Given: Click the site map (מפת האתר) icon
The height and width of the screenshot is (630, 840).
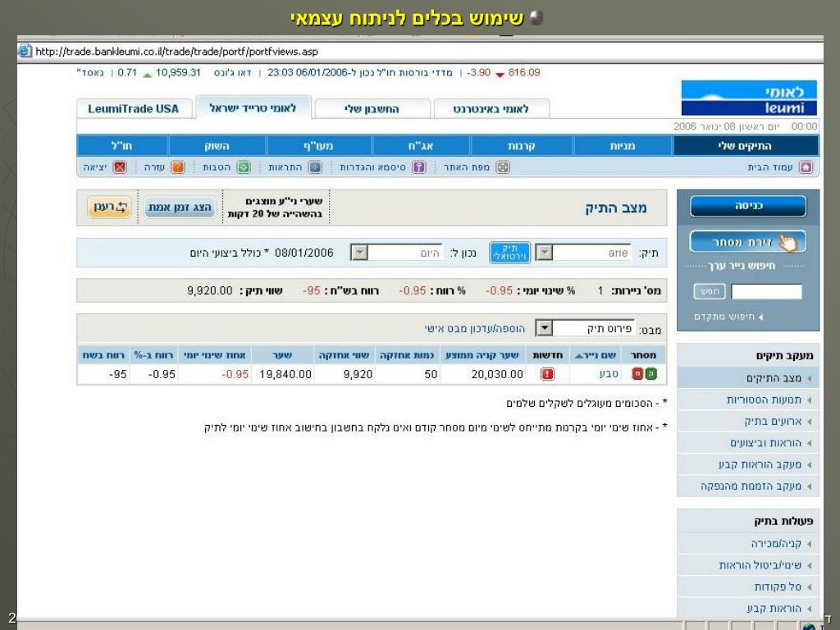Looking at the screenshot, I should pyautogui.click(x=503, y=167).
